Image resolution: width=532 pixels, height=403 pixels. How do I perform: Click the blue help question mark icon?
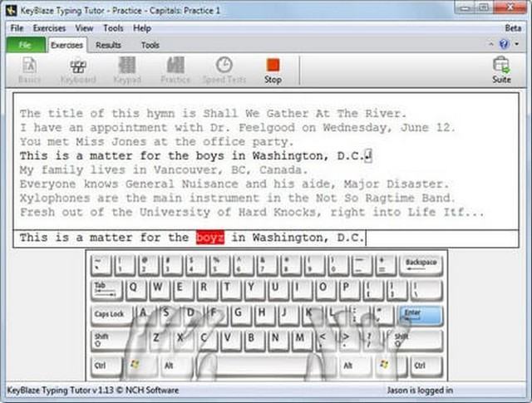[505, 44]
